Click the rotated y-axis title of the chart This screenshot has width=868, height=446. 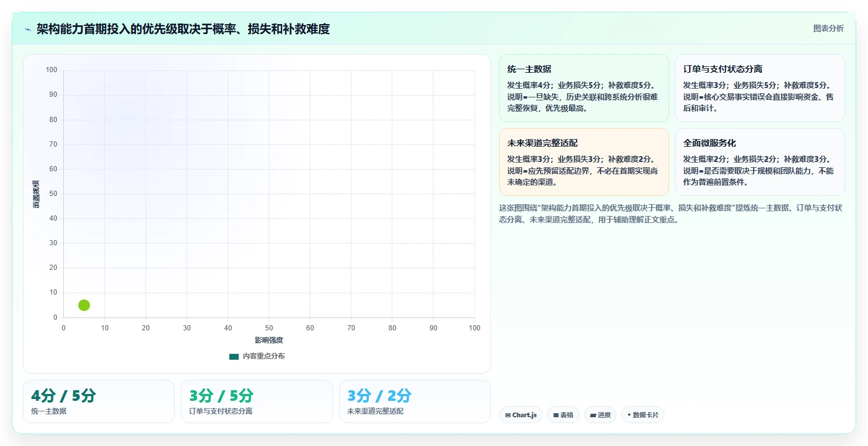point(36,194)
